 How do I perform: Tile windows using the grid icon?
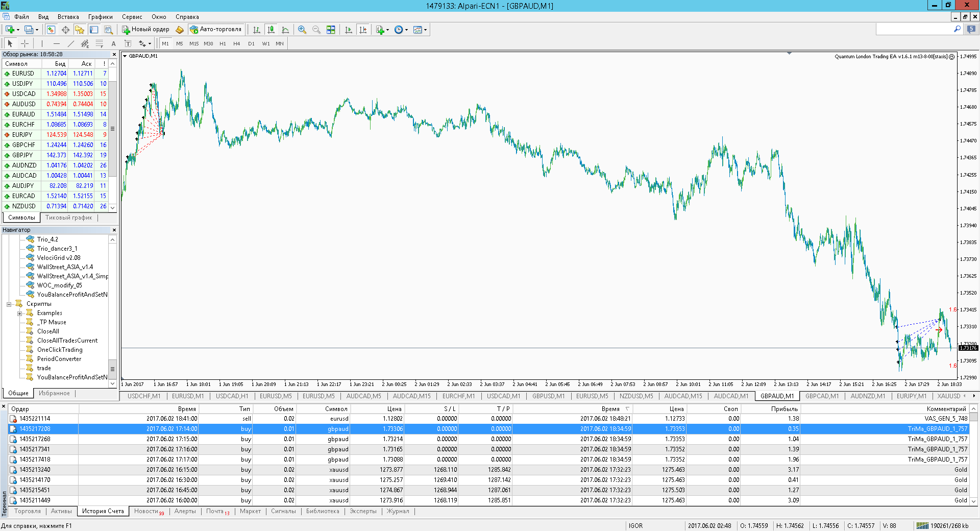coord(331,30)
